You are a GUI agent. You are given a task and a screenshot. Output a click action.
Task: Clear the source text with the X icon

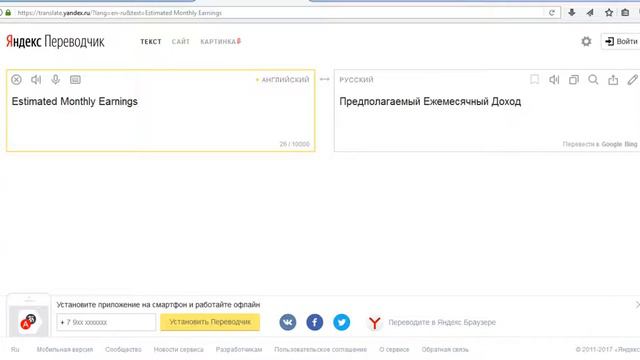point(16,80)
